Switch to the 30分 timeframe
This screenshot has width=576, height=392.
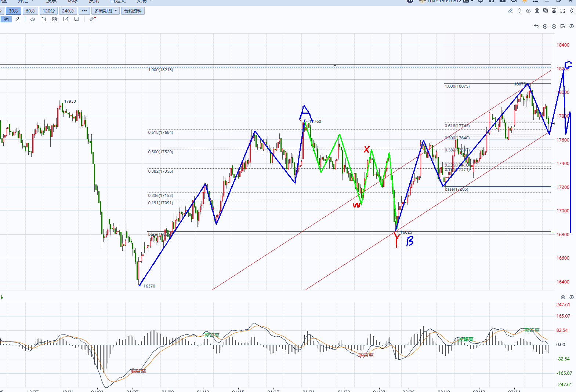[14, 11]
